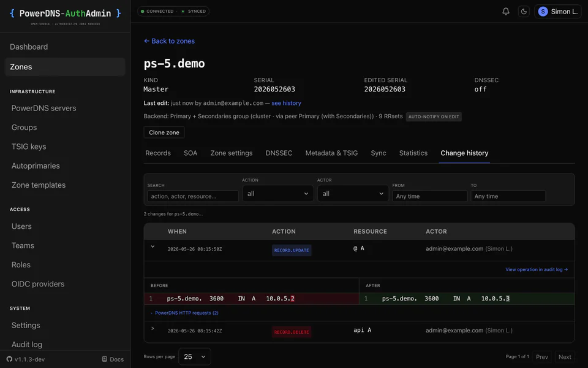Open View operation in audit log
Screen dimensions: 588x368
[x=537, y=270]
